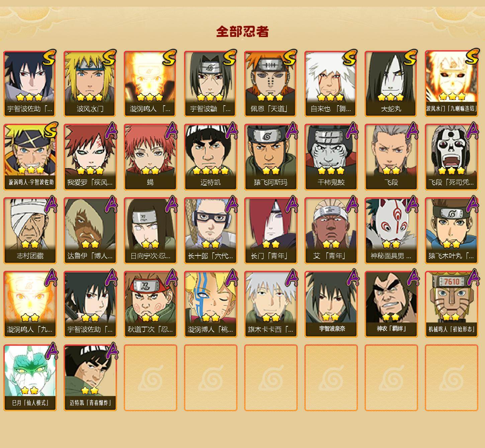Open the 波风水门「九喇嘛连结」 card
The width and height of the screenshot is (485, 448).
451,84
